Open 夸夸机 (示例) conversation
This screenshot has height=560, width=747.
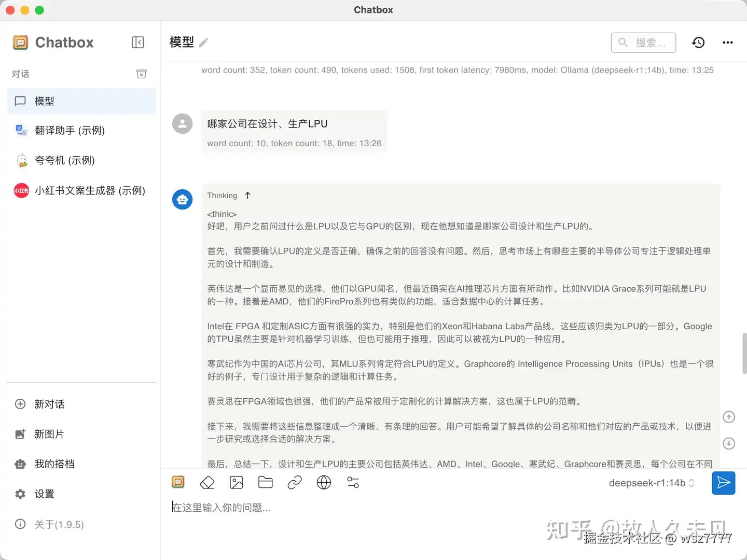click(81, 160)
